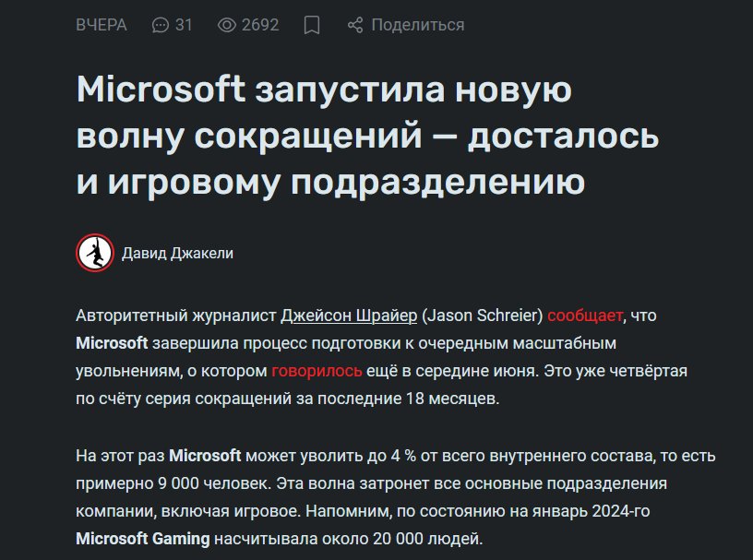The width and height of the screenshot is (753, 560).
Task: Click the view count 2692
Action: click(x=260, y=25)
